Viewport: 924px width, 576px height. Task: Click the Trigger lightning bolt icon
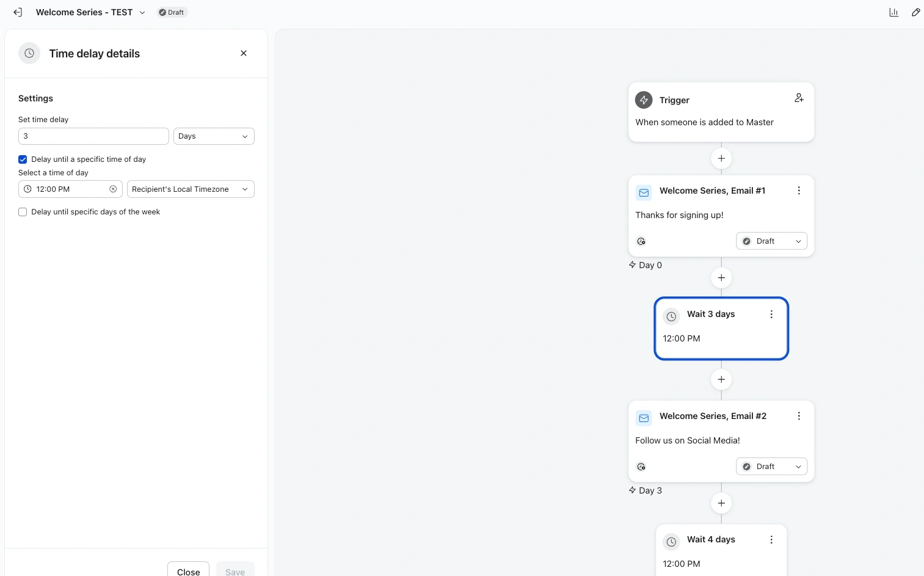pyautogui.click(x=644, y=100)
